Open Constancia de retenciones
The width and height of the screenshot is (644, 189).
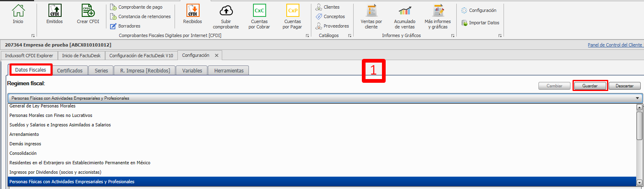pos(140,16)
